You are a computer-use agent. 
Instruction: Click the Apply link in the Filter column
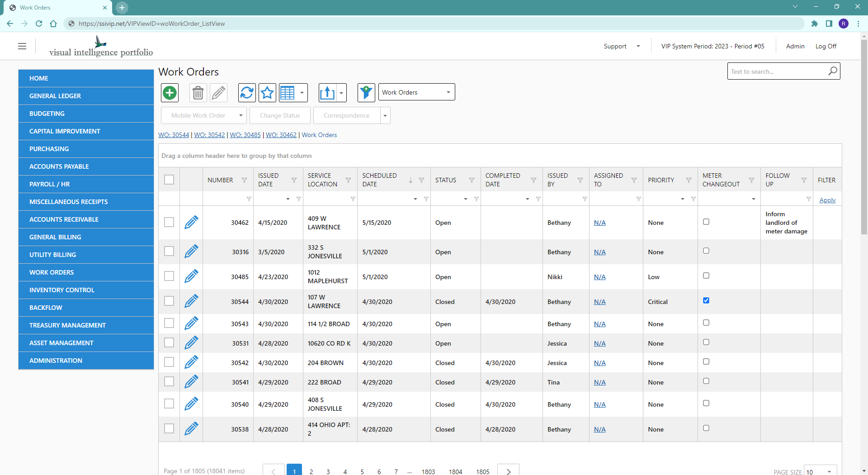(828, 199)
